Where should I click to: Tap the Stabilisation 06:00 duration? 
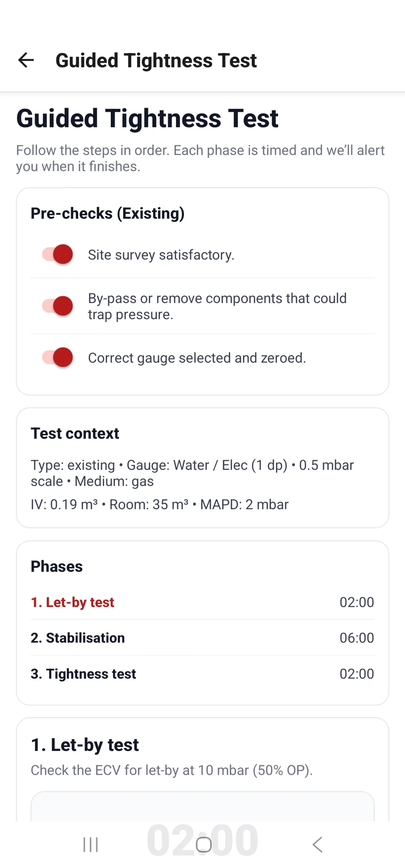[356, 638]
